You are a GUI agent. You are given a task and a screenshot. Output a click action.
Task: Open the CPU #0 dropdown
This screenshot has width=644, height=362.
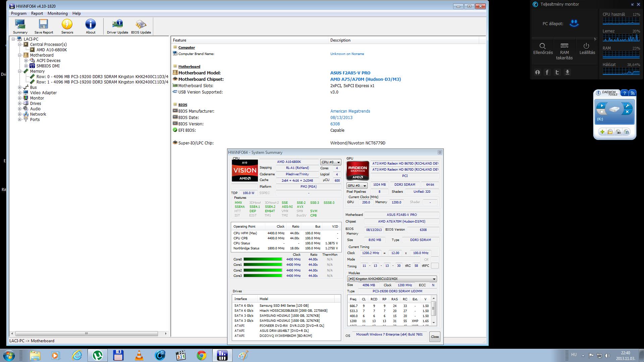click(331, 162)
